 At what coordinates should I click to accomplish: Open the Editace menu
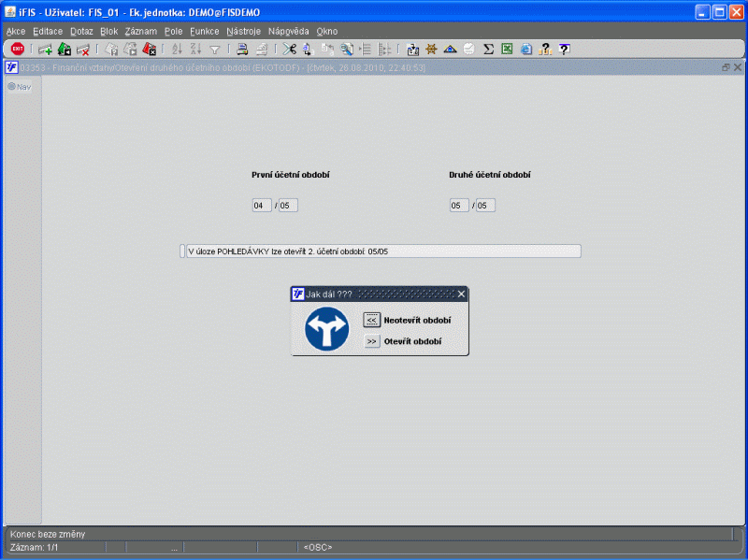tap(48, 32)
